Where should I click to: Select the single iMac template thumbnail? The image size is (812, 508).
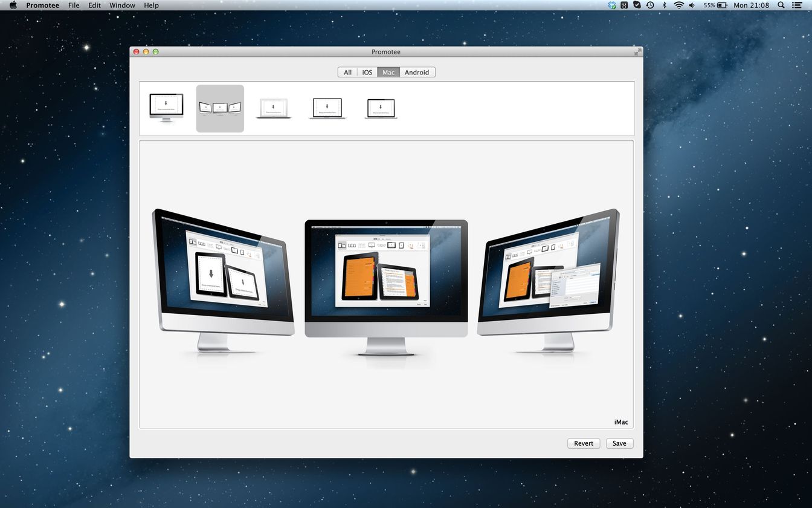(166, 108)
